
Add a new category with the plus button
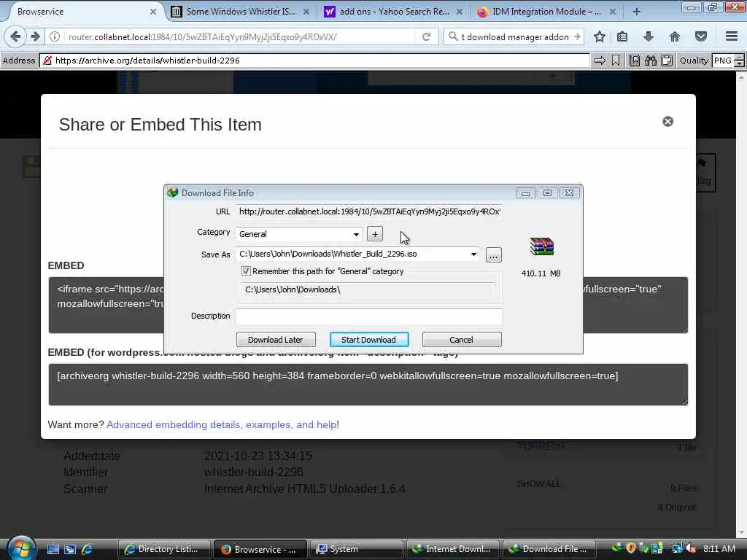click(x=375, y=234)
